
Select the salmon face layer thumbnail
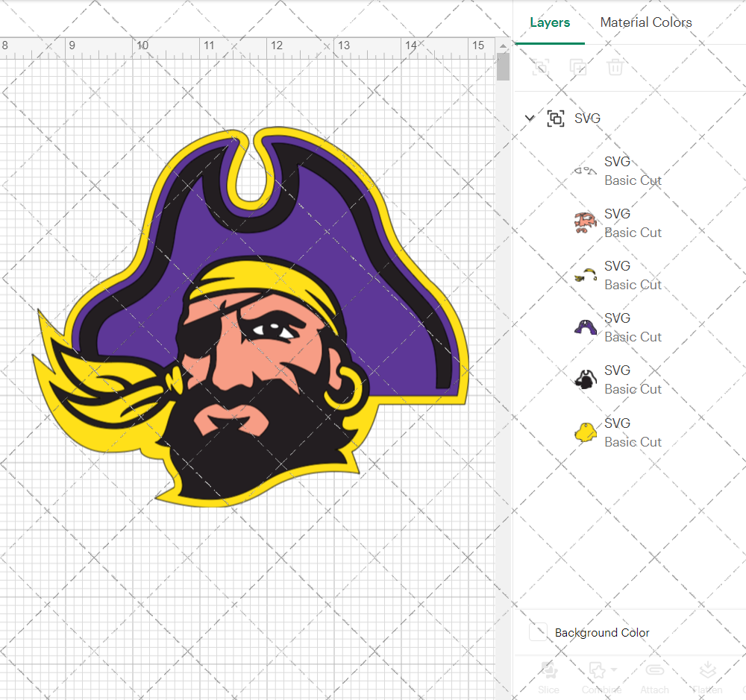click(x=585, y=223)
